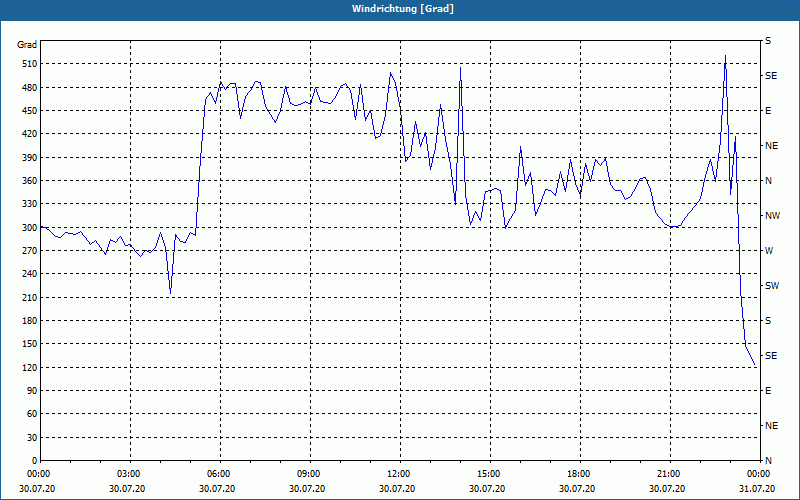Click the 300 degree axis value
The height and width of the screenshot is (500, 800).
[30, 228]
